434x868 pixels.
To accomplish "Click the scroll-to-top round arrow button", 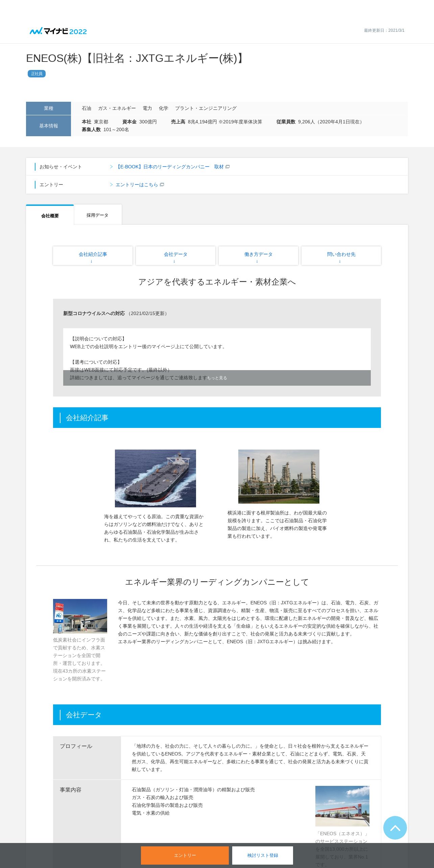I will [x=395, y=827].
